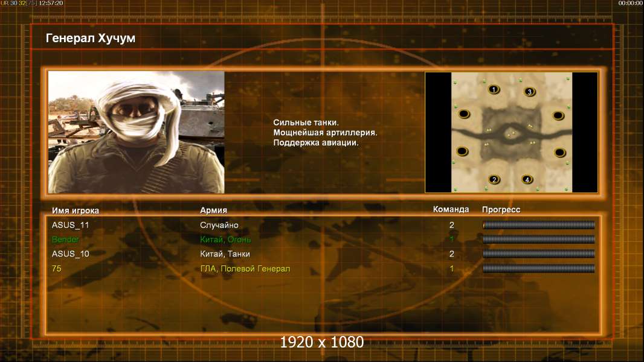This screenshot has width=644, height=362.
Task: Click the 00:00:00 game timer
Action: tap(630, 3)
